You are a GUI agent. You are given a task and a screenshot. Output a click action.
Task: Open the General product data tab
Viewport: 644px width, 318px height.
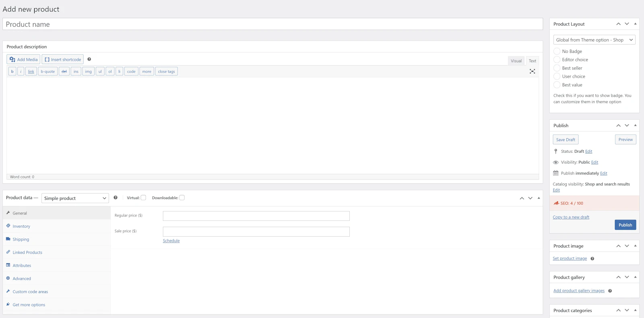click(57, 213)
